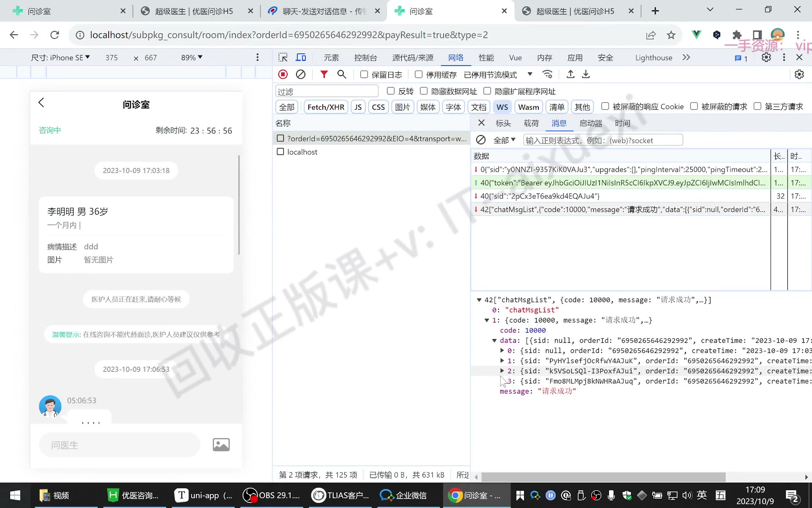Screen dimensions: 812x508
Task: Toggle device toolbar icon
Action: [301, 58]
